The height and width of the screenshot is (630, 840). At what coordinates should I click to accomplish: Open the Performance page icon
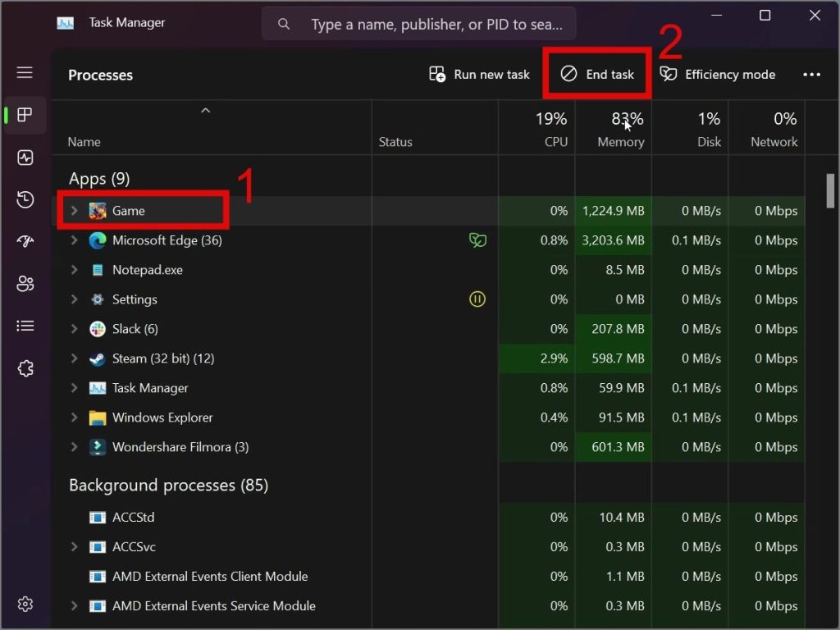(25, 157)
